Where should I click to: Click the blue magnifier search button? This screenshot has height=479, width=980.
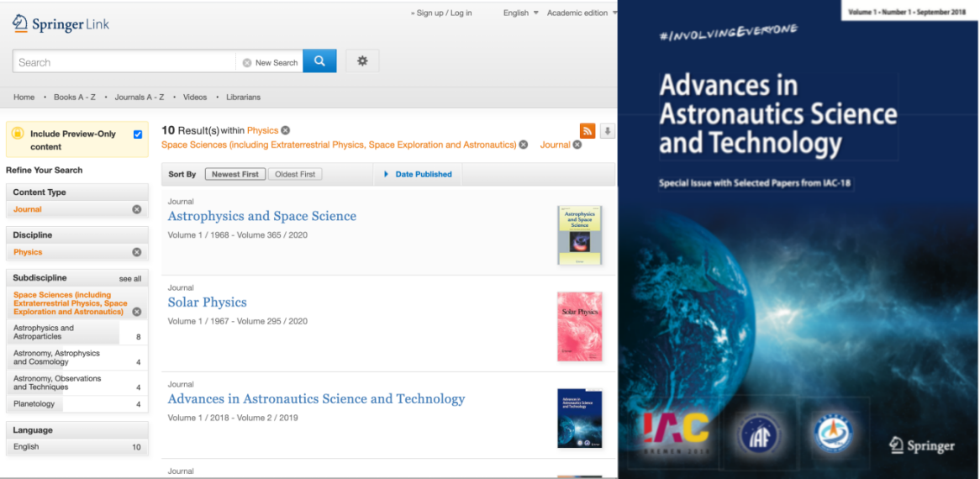click(319, 61)
